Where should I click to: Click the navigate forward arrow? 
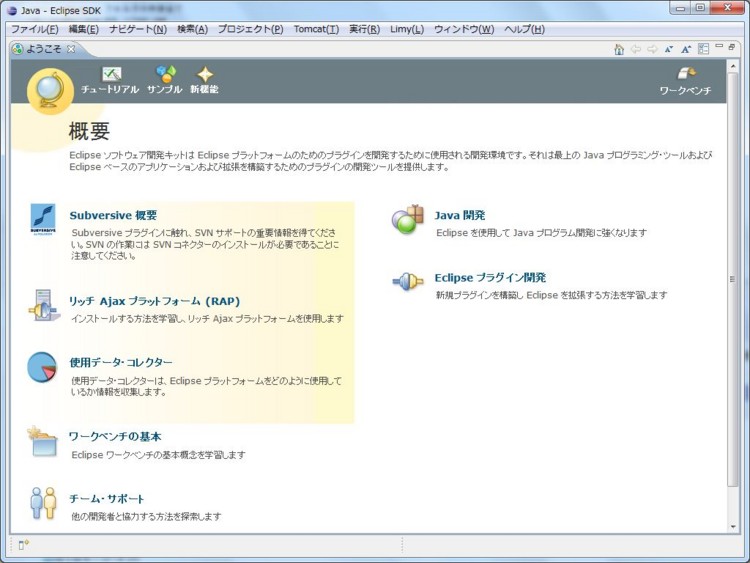point(652,49)
